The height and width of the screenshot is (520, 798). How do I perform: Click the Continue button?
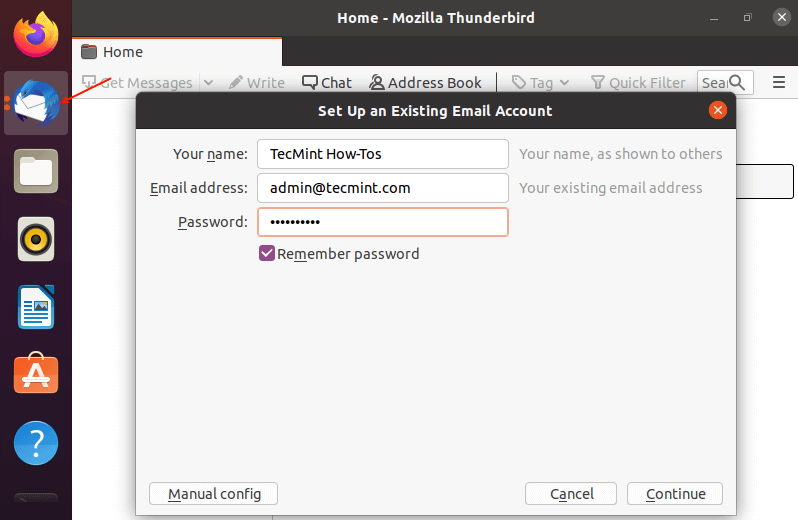point(675,494)
